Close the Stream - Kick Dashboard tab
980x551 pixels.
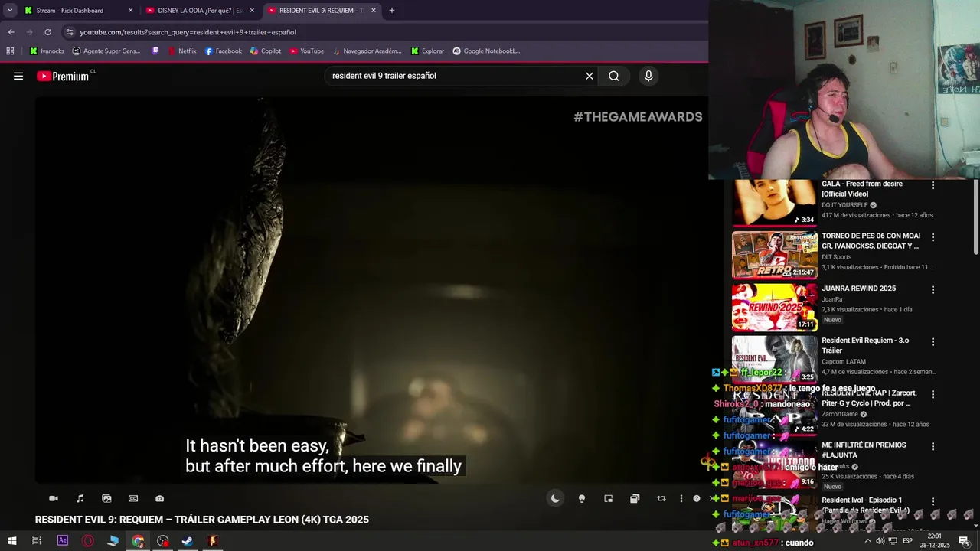coord(130,11)
